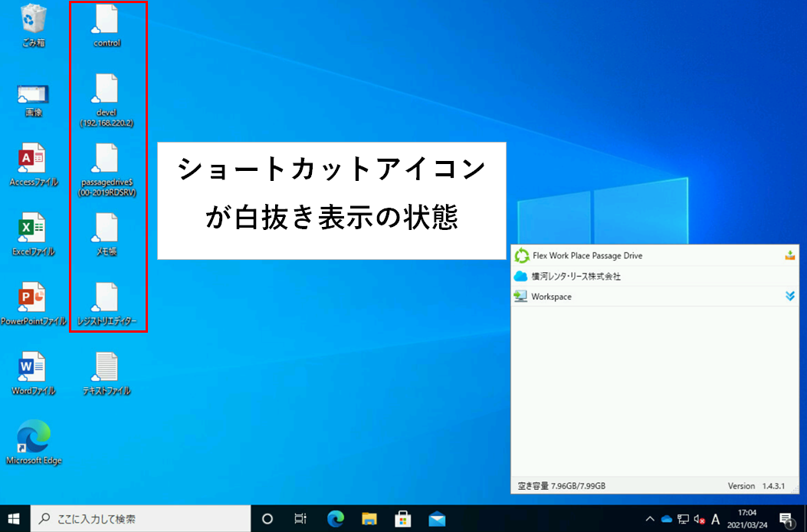Click the orange download icon in Passage Drive panel
807x532 pixels.
click(x=790, y=256)
